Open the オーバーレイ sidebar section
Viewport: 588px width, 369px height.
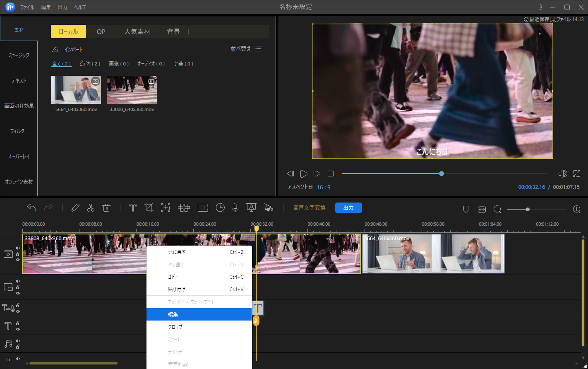19,156
